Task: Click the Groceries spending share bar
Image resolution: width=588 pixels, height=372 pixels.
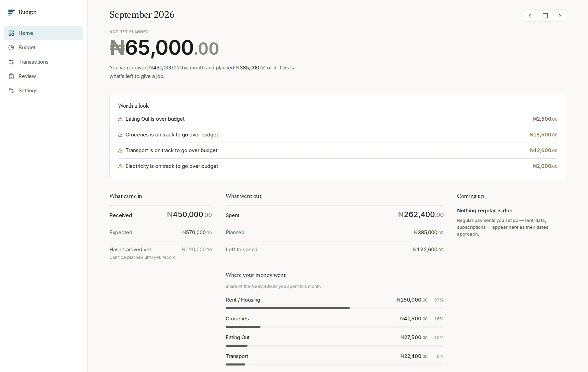Action: point(334,327)
